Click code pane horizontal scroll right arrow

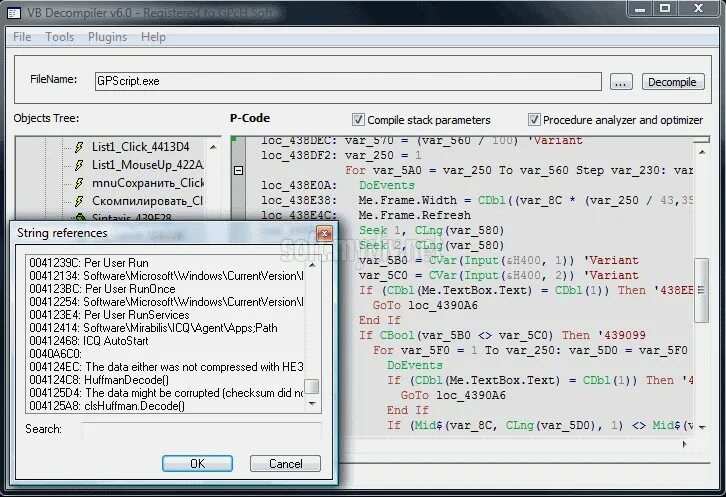point(685,444)
